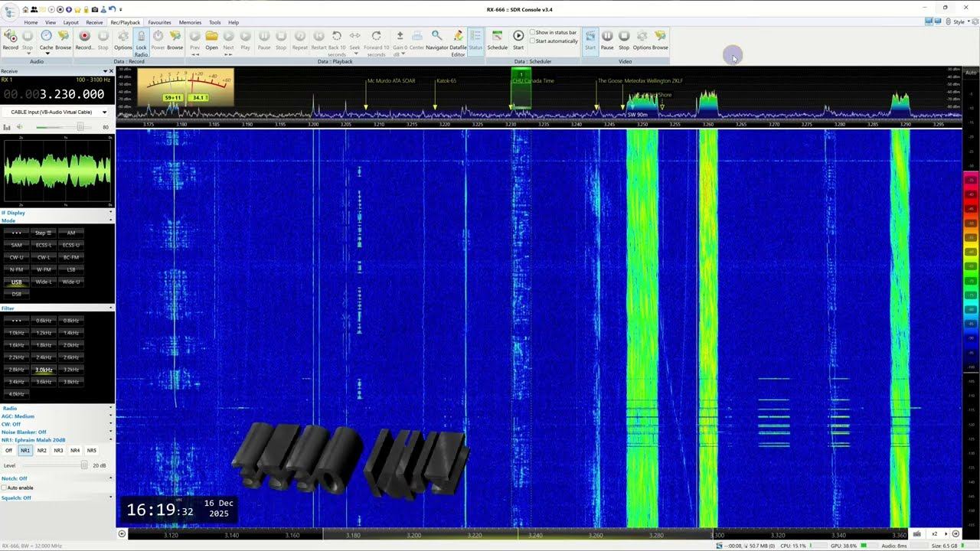
Task: Select AM demodulation mode
Action: pos(71,233)
